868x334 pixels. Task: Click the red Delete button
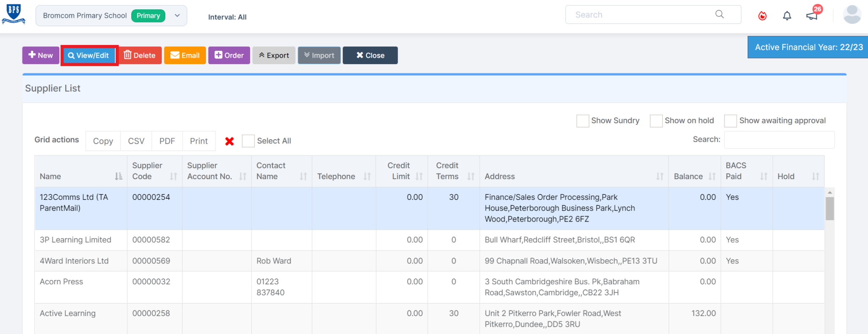coord(140,56)
